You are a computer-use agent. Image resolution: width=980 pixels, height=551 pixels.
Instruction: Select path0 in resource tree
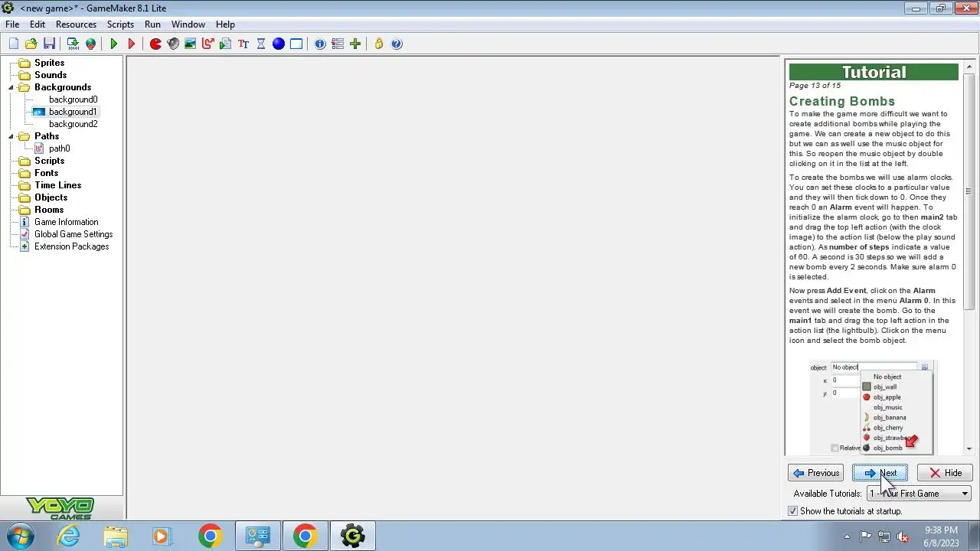[59, 148]
